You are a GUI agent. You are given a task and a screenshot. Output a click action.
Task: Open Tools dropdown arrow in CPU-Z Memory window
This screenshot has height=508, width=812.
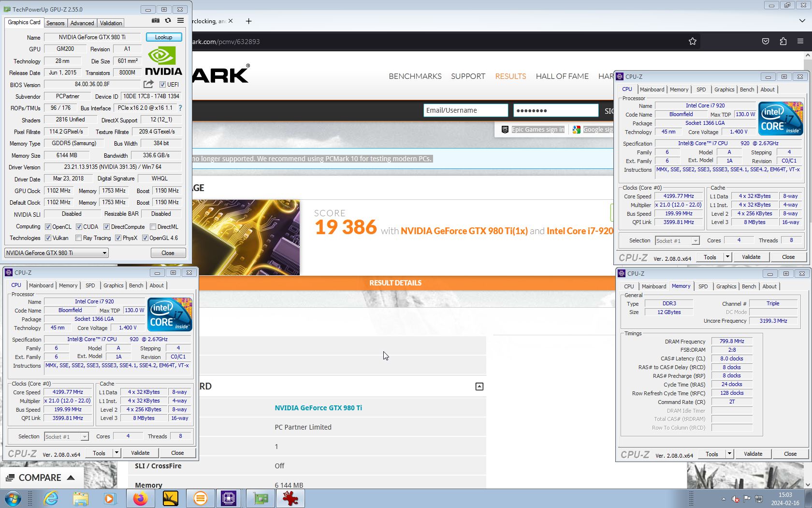pos(729,454)
